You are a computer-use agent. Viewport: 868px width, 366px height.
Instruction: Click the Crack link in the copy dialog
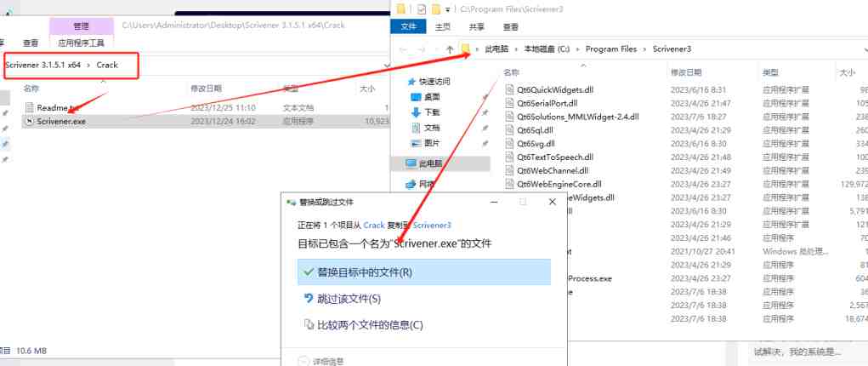[x=374, y=226]
